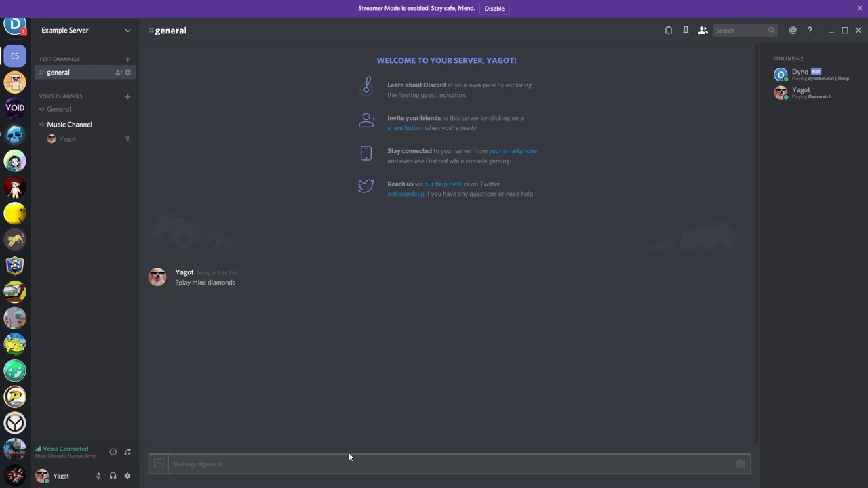Image resolution: width=868 pixels, height=488 pixels.
Task: Disable Streamer Mode button
Action: click(x=494, y=9)
